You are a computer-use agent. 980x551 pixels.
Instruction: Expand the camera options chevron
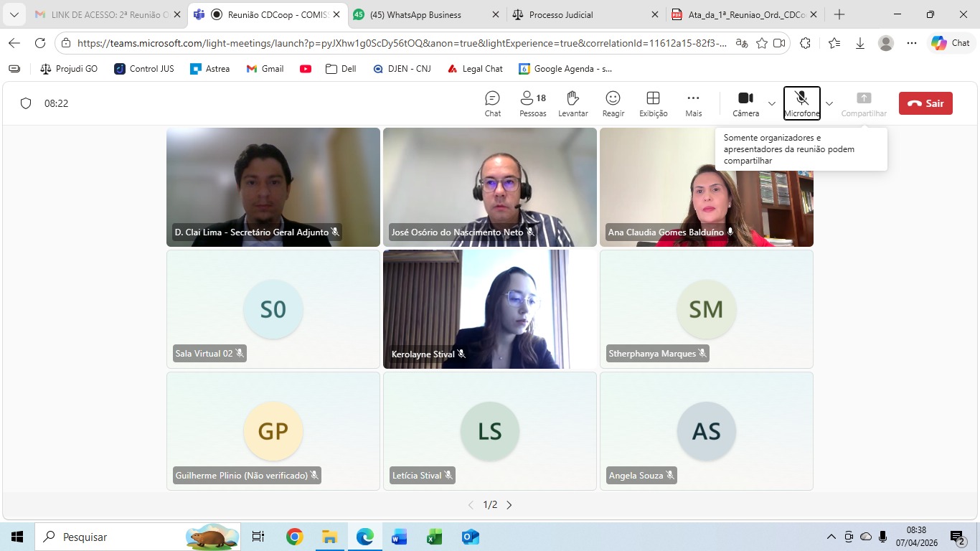pyautogui.click(x=772, y=103)
